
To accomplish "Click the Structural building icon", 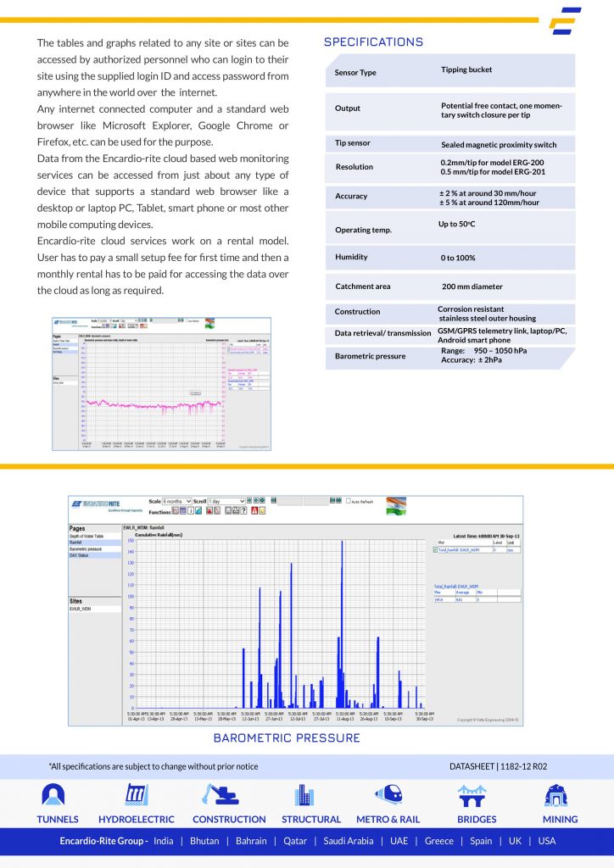I will click(304, 795).
